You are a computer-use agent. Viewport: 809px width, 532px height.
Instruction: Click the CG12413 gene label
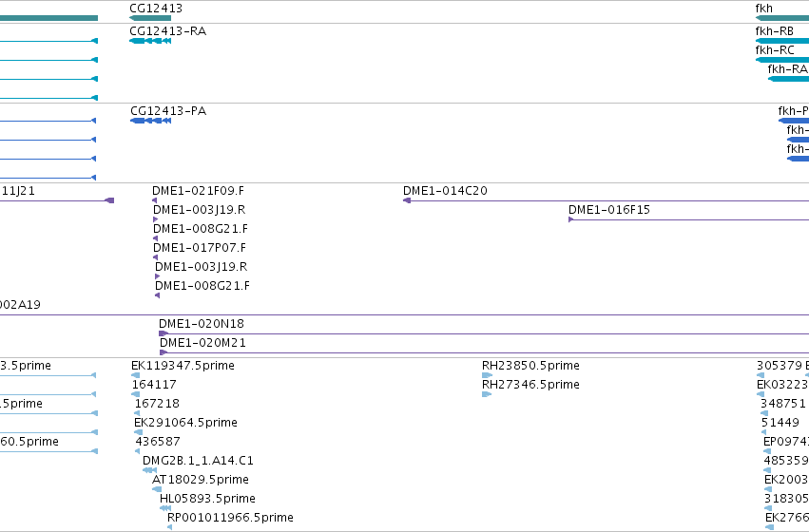point(156,9)
